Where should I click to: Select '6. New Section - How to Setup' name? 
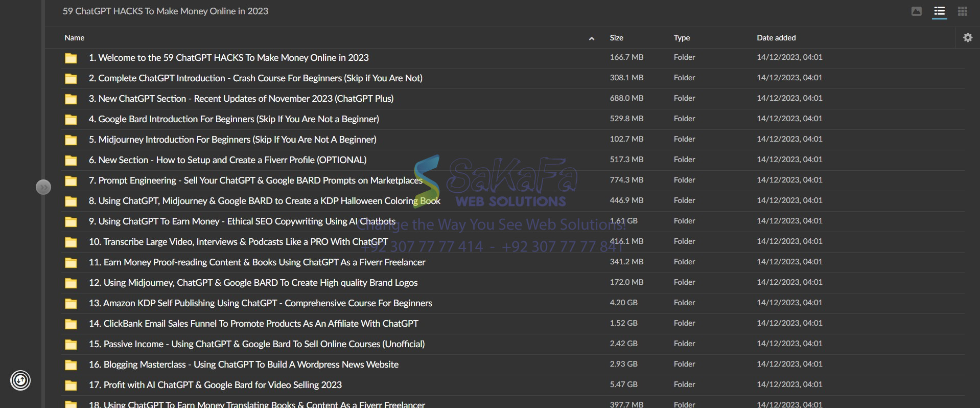[227, 160]
